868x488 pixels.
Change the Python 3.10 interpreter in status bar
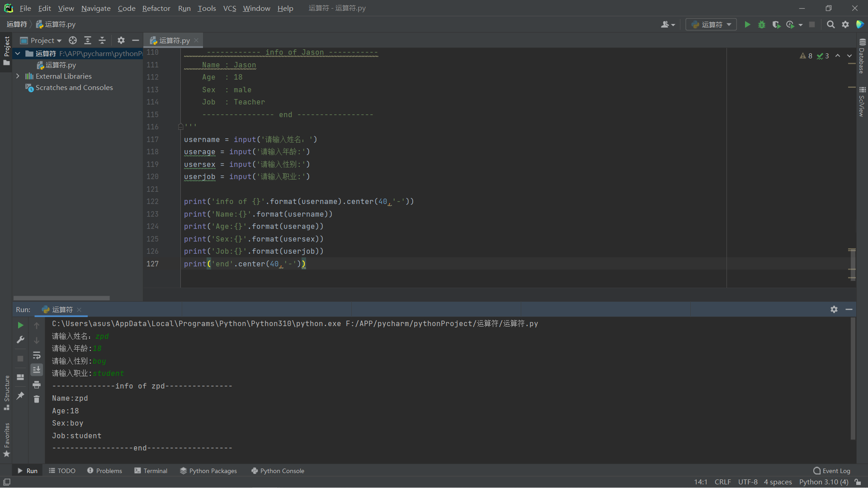click(x=823, y=482)
